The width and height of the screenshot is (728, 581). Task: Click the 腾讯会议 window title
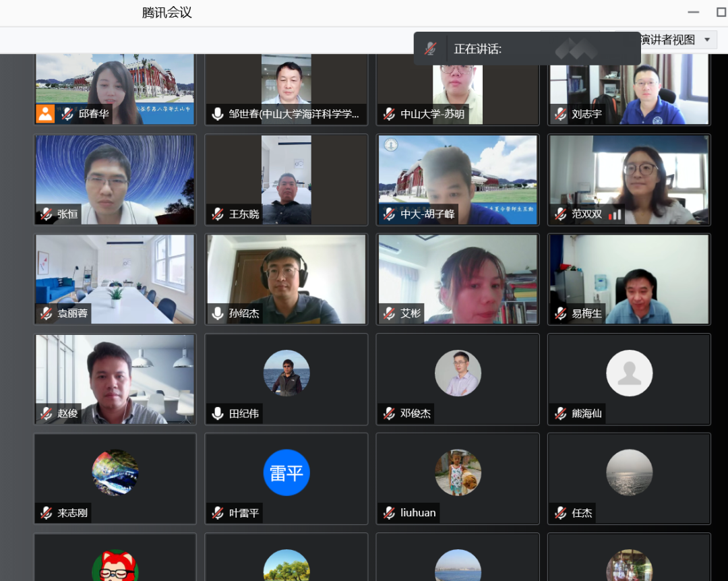coord(167,13)
